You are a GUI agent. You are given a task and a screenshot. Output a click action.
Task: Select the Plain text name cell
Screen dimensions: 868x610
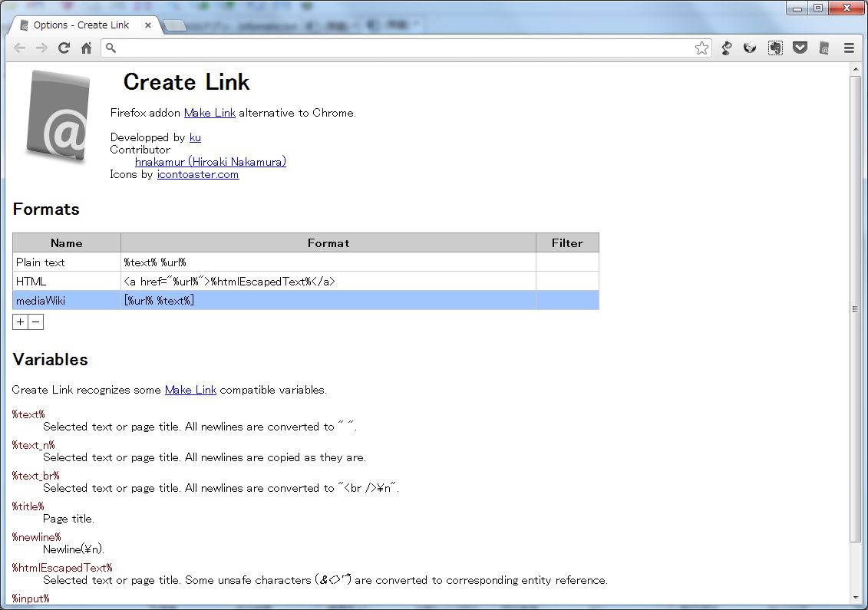(x=67, y=262)
